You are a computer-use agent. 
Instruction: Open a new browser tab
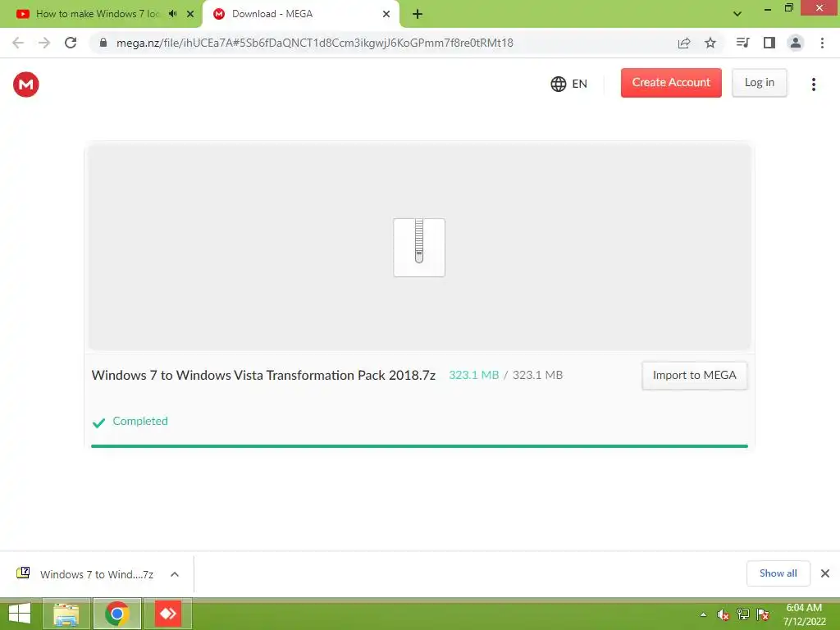418,14
